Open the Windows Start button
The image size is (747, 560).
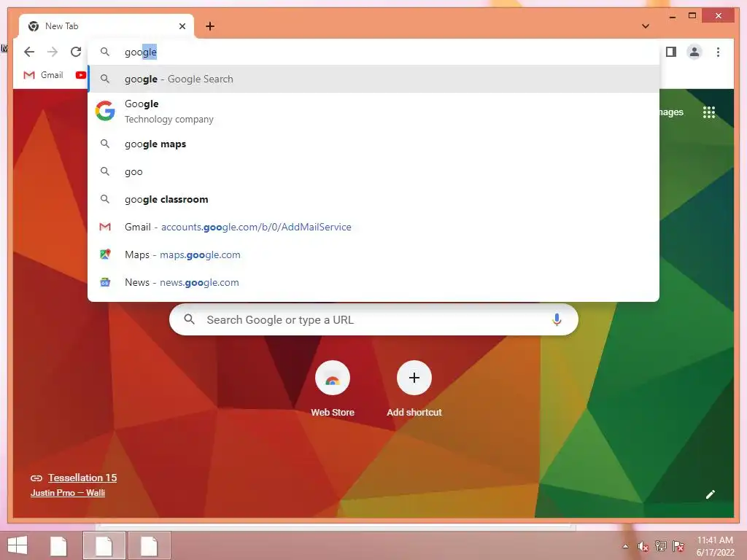pyautogui.click(x=18, y=545)
